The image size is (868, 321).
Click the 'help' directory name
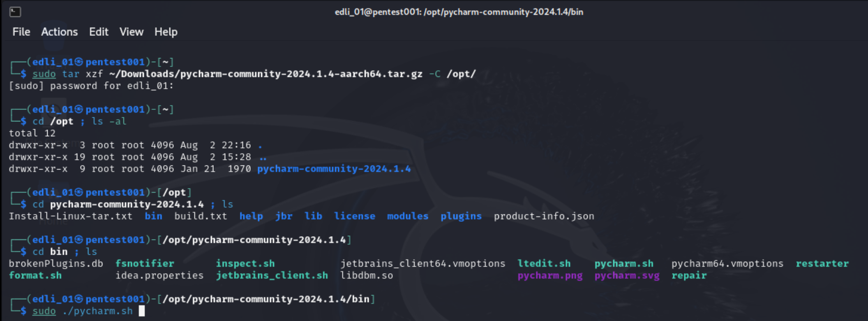[x=251, y=216]
